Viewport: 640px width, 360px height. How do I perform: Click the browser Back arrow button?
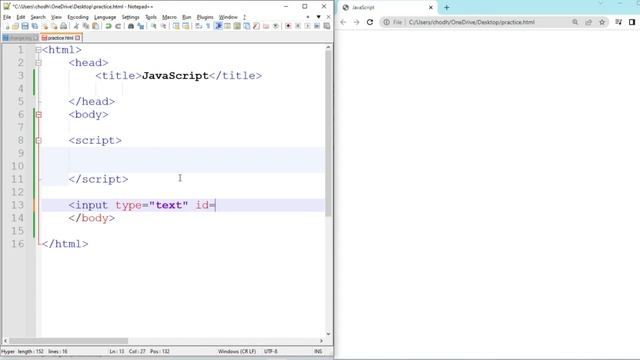click(343, 22)
